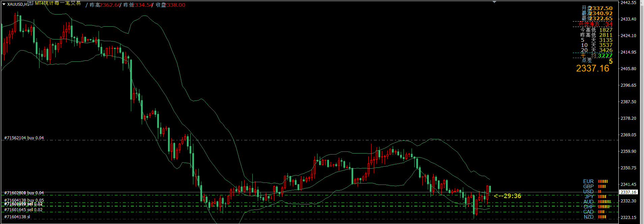
Task: Click the 20 天 3426 range value
Action: [596, 50]
